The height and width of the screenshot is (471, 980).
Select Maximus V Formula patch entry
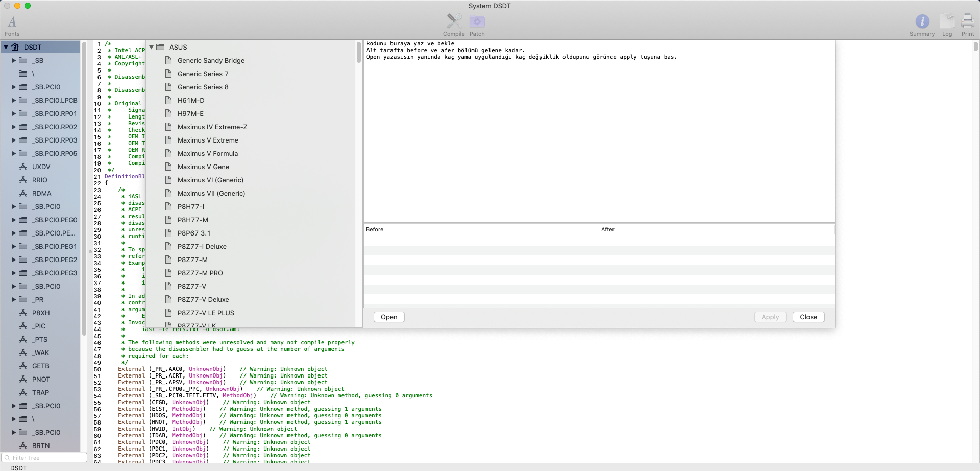tap(207, 154)
